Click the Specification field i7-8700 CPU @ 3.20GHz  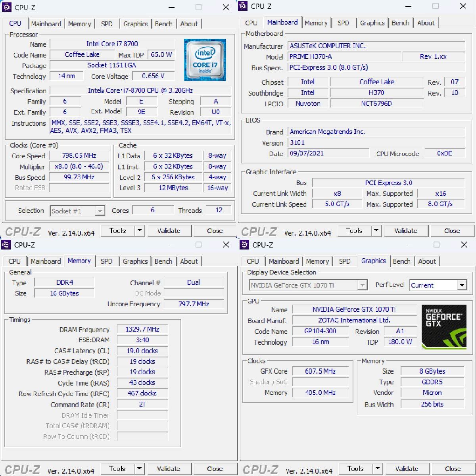(140, 90)
